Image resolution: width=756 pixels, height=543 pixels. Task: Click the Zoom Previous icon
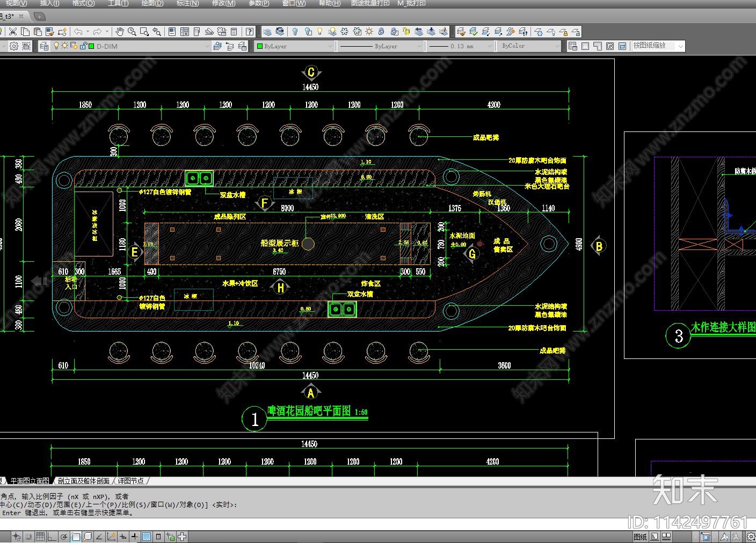tap(157, 32)
